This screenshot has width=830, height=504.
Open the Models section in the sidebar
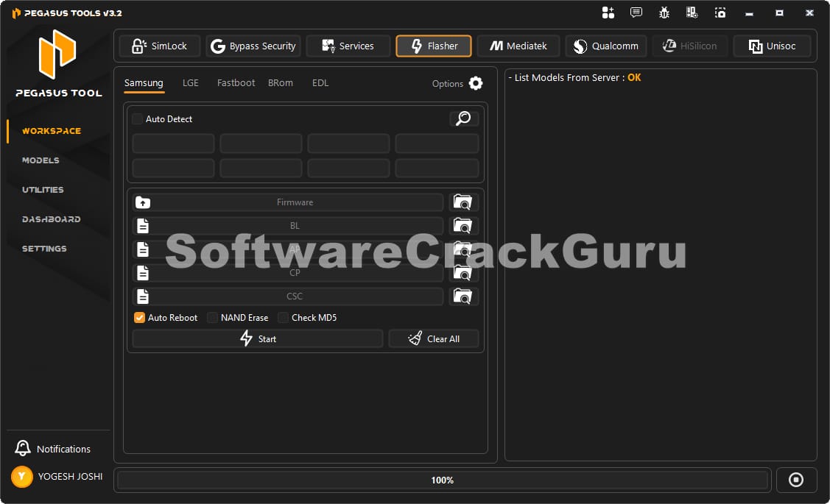pyautogui.click(x=41, y=160)
